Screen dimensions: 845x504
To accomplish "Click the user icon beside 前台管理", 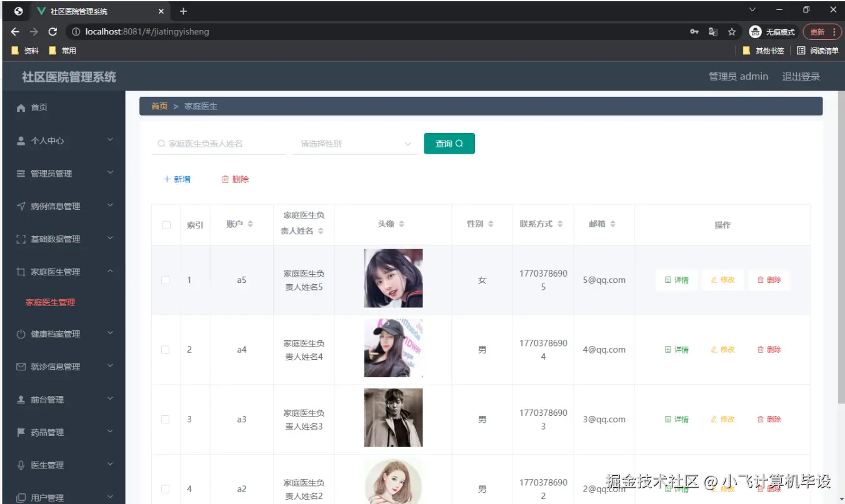I will [x=21, y=400].
